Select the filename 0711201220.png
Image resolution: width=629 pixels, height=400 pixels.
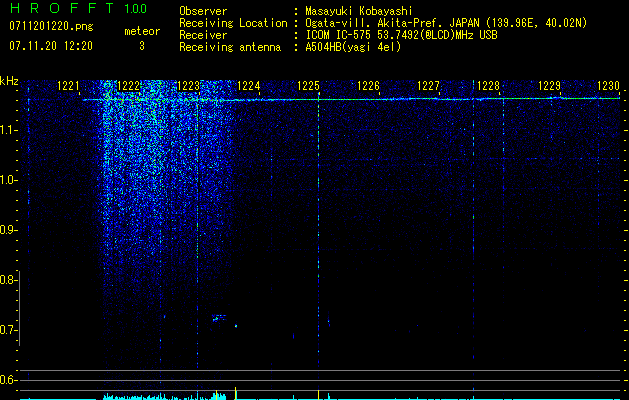coord(51,26)
